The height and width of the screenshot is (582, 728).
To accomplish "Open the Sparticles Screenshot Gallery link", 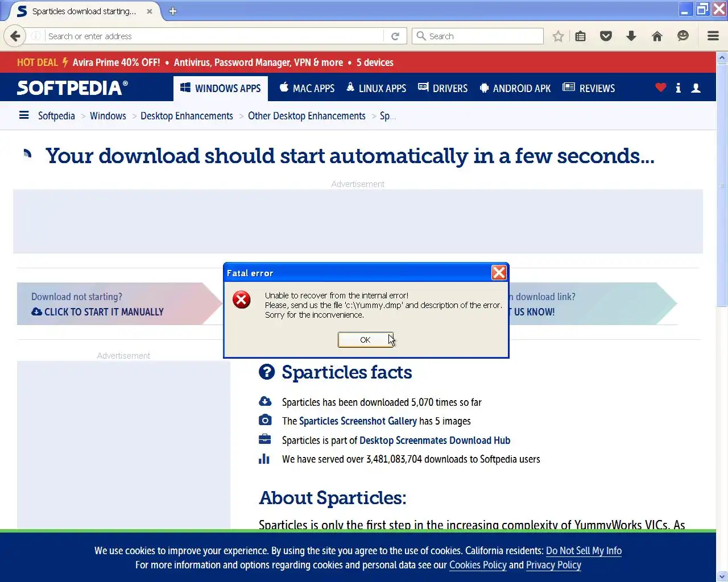I will (x=358, y=421).
